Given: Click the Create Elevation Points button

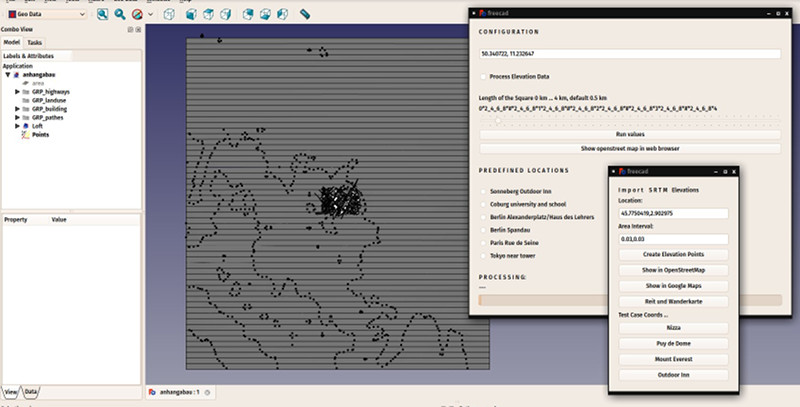Looking at the screenshot, I should 673,254.
